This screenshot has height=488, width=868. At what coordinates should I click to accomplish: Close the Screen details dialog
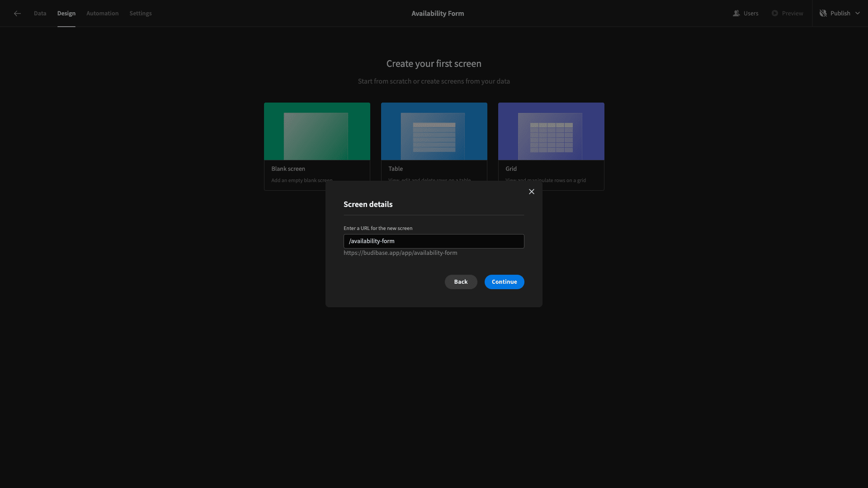tap(532, 192)
